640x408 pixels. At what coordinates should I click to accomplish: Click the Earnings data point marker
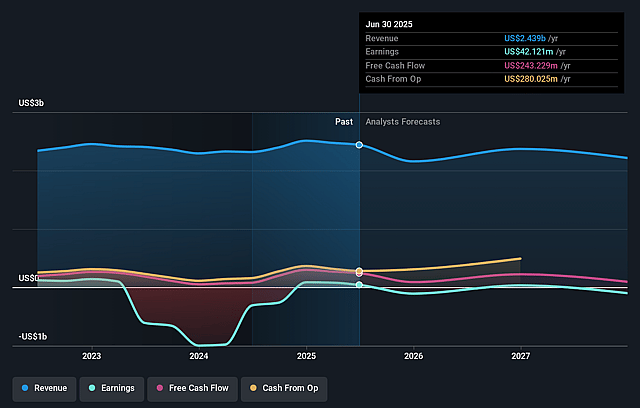tap(359, 285)
